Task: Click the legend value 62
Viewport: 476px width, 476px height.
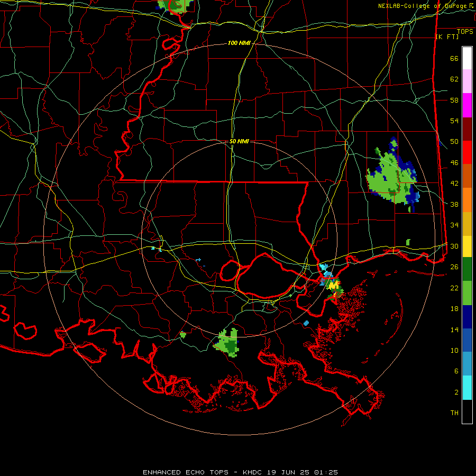Action: click(x=454, y=79)
